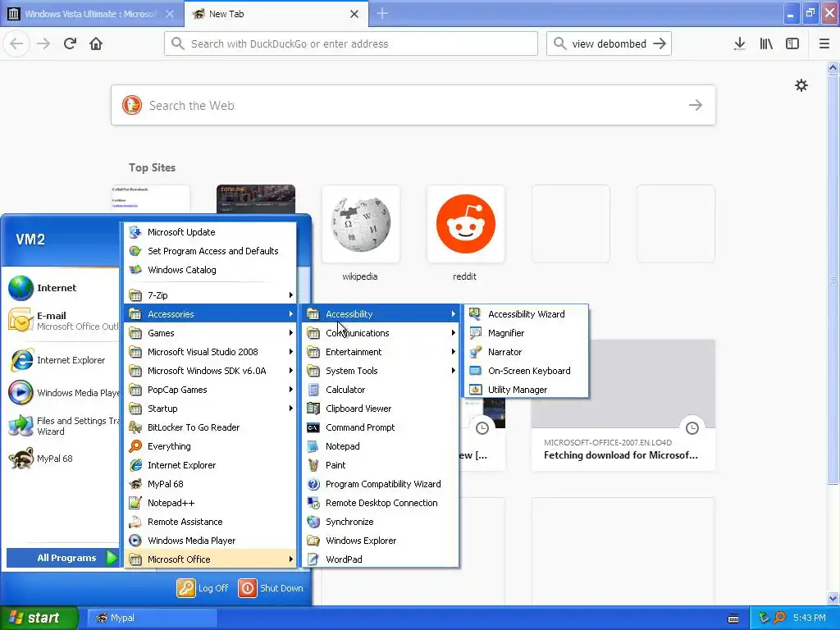Open Windows Media Player from All Programs list
This screenshot has height=630, width=840.
pos(211,541)
